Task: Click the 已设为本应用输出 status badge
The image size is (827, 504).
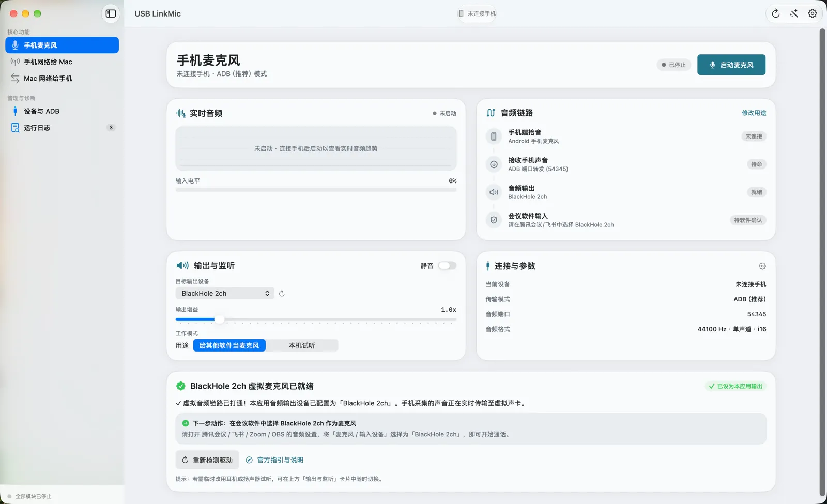Action: coord(736,386)
